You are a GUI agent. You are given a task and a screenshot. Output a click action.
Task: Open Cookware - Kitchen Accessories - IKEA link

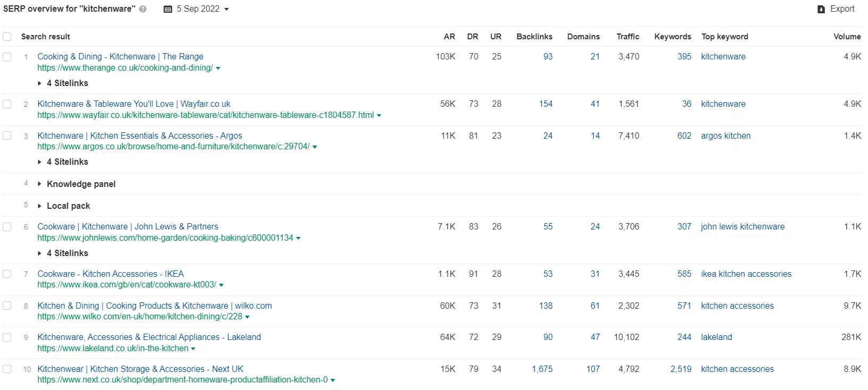[110, 274]
